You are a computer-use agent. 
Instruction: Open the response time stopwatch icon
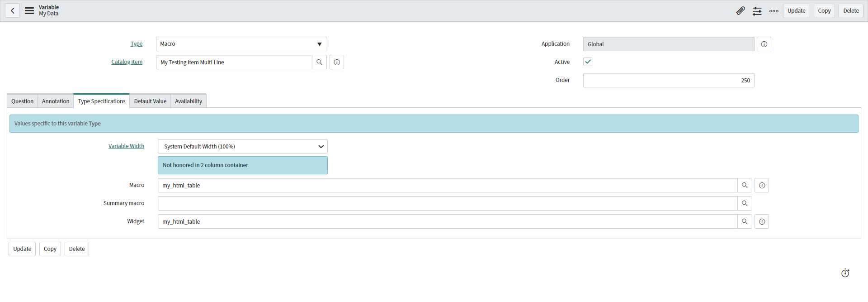(x=845, y=273)
